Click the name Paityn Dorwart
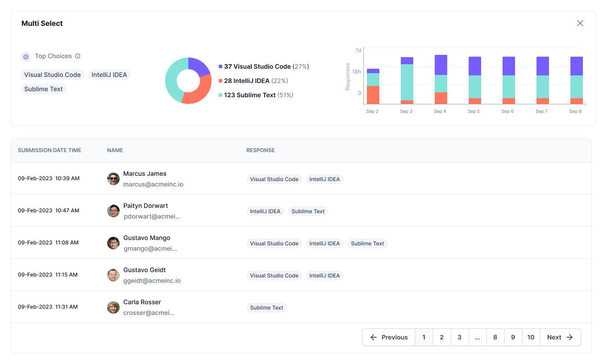The image size is (607, 364). point(146,206)
